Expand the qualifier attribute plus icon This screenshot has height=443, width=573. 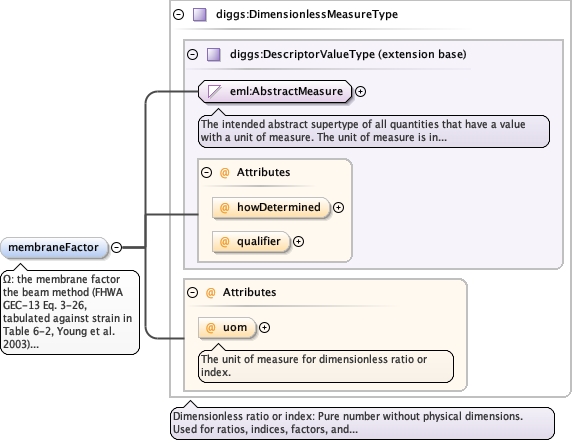(299, 242)
